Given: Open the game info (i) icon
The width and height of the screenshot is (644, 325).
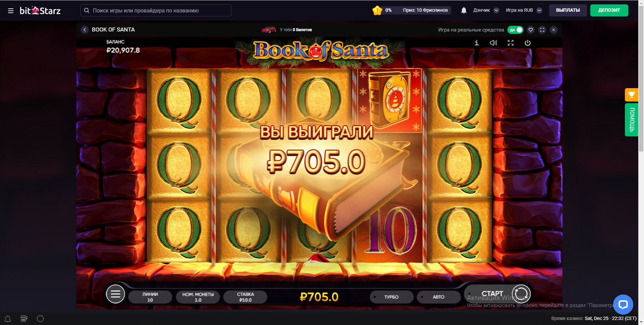Looking at the screenshot, I should (x=477, y=43).
